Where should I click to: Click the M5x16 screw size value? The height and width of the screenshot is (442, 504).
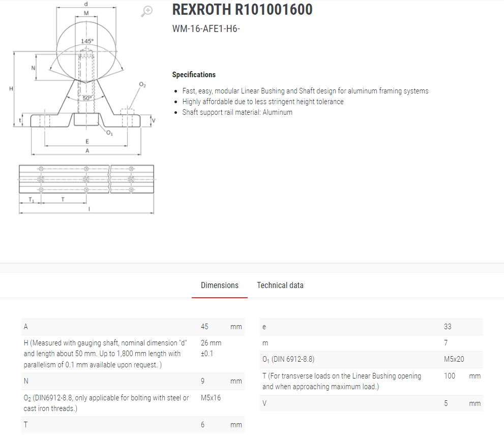[211, 398]
